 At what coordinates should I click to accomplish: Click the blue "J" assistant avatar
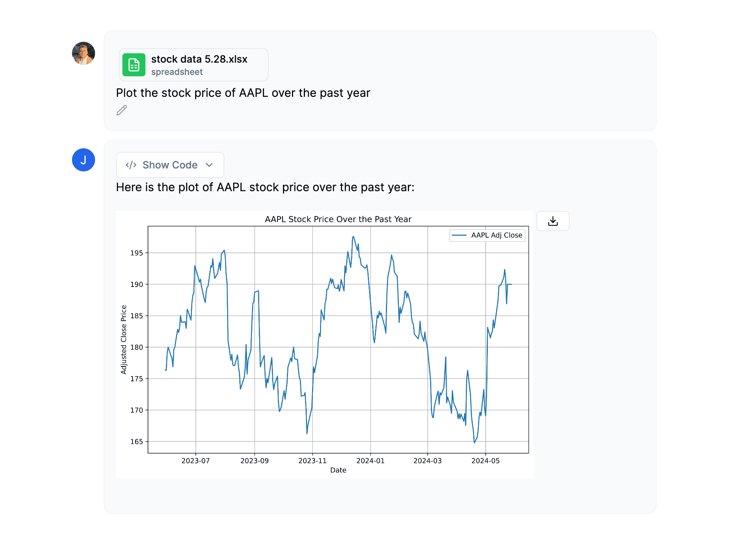[x=84, y=160]
